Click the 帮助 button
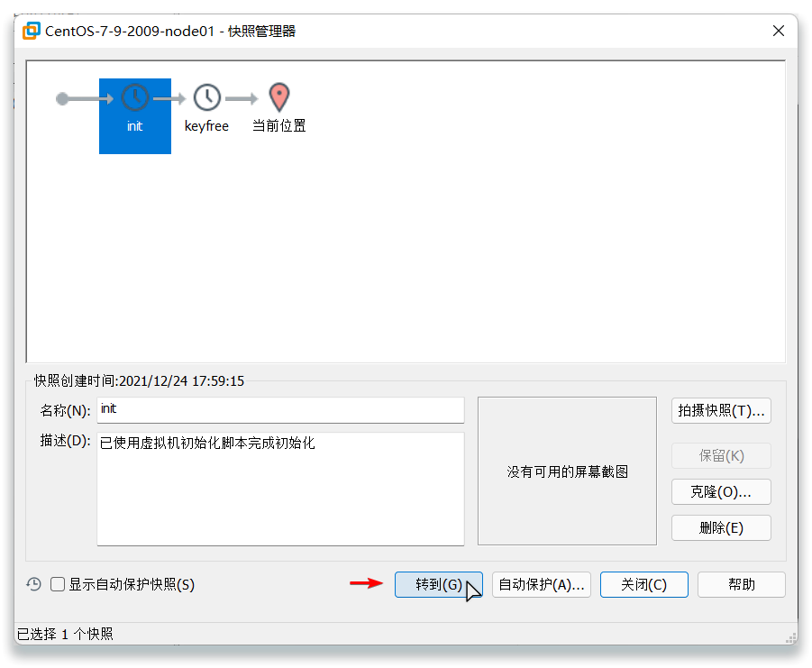 coord(741,584)
